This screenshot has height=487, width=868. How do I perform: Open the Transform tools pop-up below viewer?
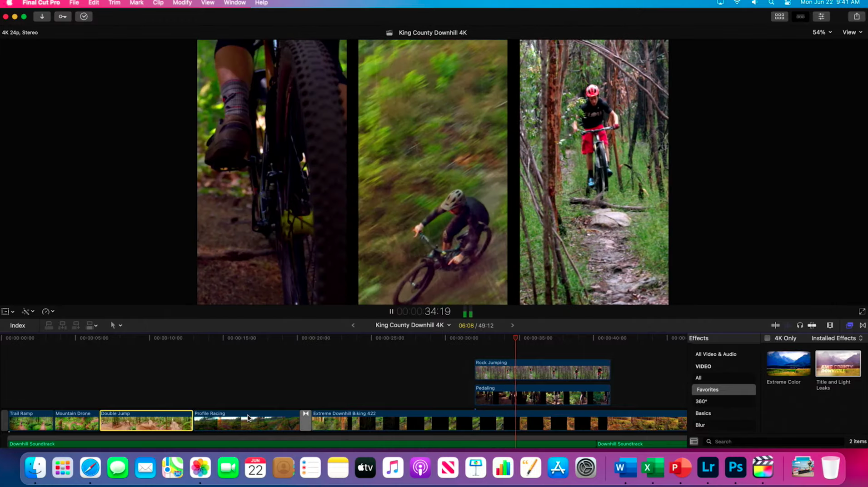[x=8, y=312]
